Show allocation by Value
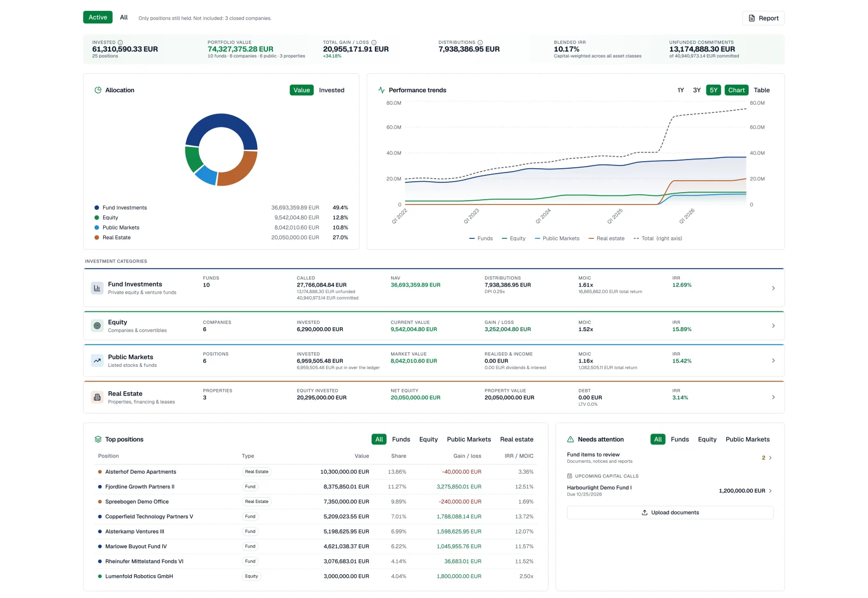 (302, 90)
